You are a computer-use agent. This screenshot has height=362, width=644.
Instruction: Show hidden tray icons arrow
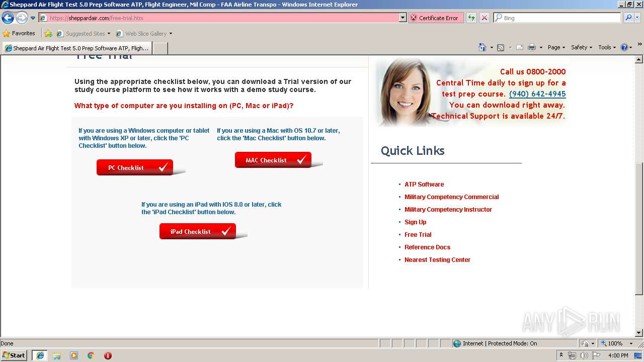[561, 355]
